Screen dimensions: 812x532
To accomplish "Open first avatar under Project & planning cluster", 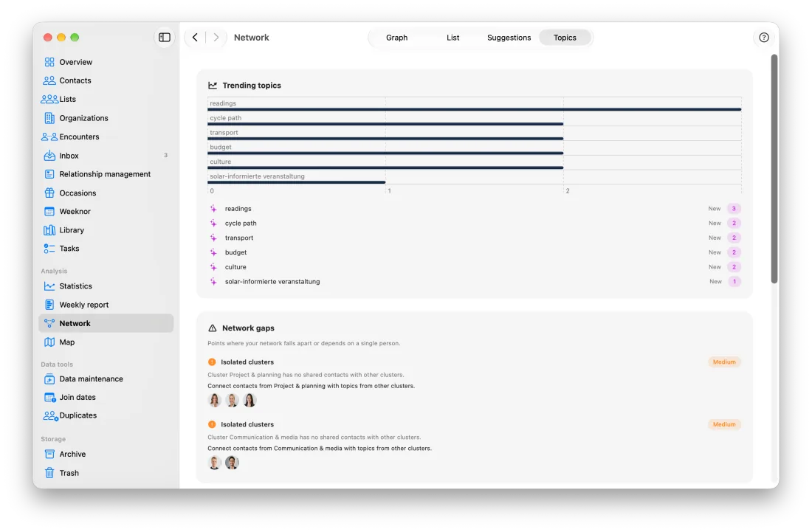I will tap(214, 400).
